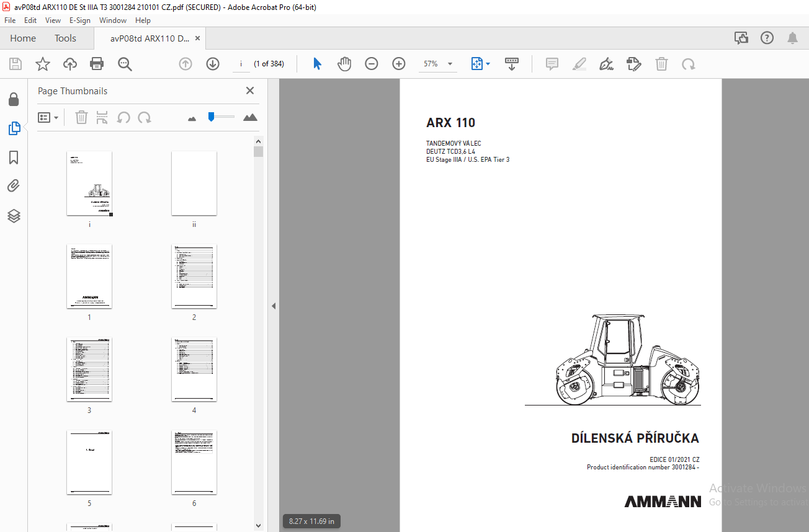
Task: Close the Page Thumbnails panel
Action: 250,91
